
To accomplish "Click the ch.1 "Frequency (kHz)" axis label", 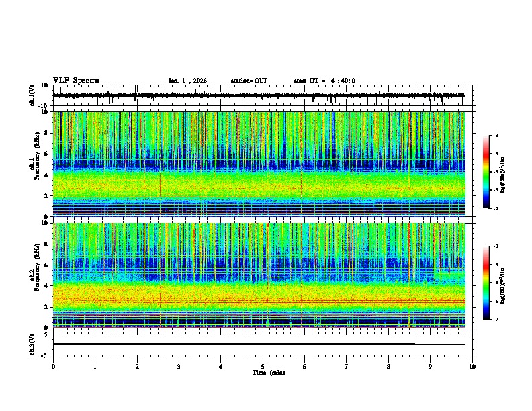I will 37,156.
